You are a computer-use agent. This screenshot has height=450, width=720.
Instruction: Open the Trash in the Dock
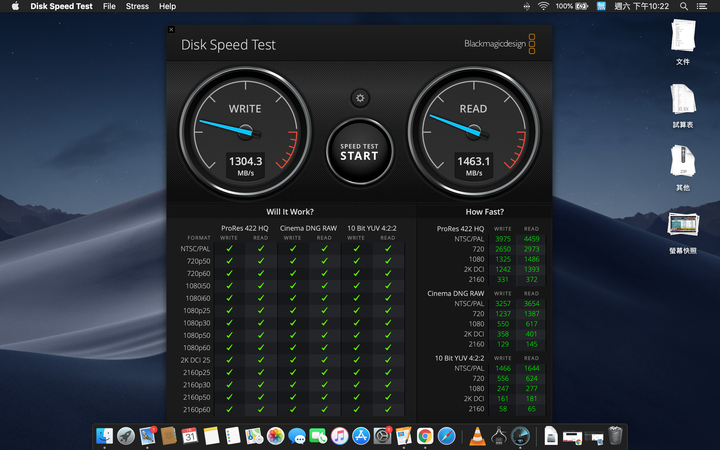click(x=615, y=436)
